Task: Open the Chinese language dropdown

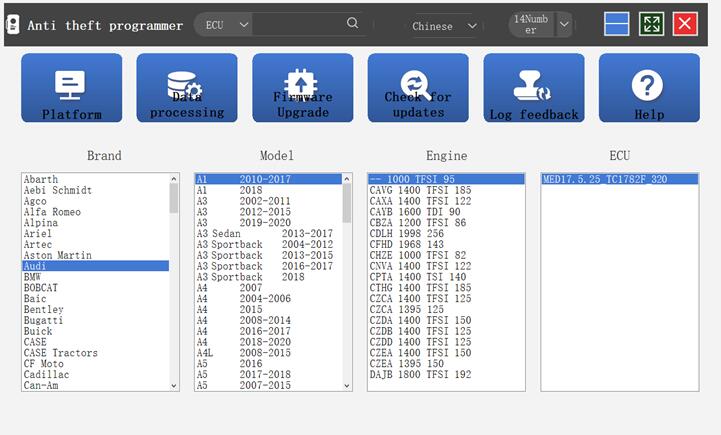Action: point(443,26)
